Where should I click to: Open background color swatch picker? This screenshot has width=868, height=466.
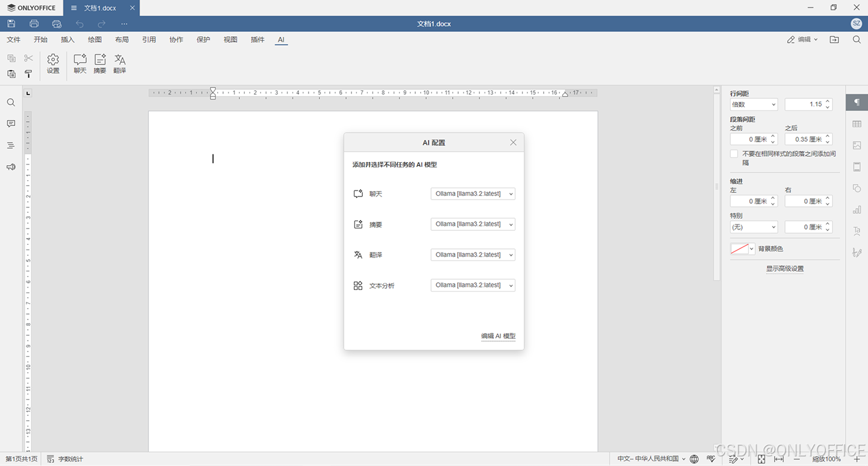[743, 249]
